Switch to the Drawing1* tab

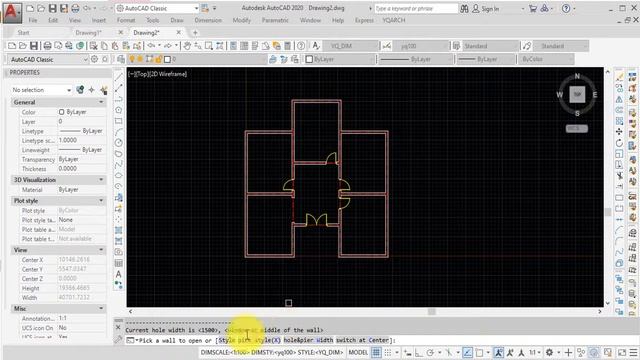click(88, 32)
